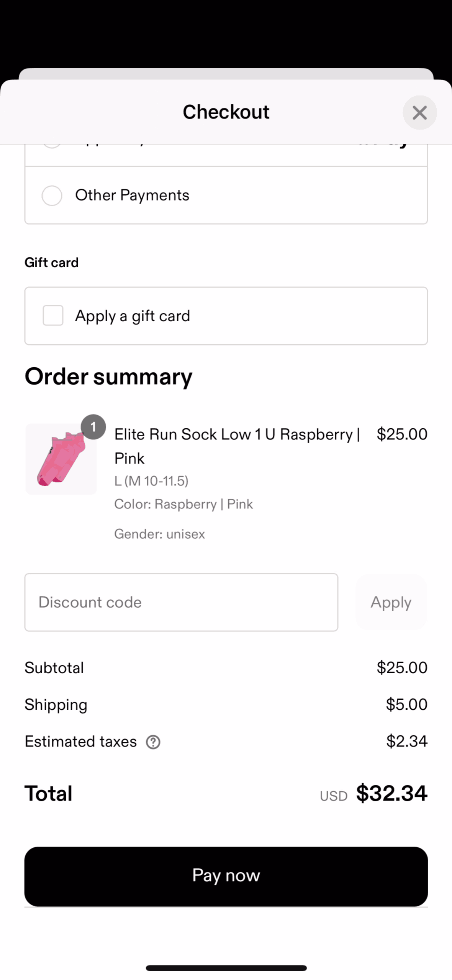Tap the "Other Payments" label text
The width and height of the screenshot is (452, 980).
pos(132,195)
